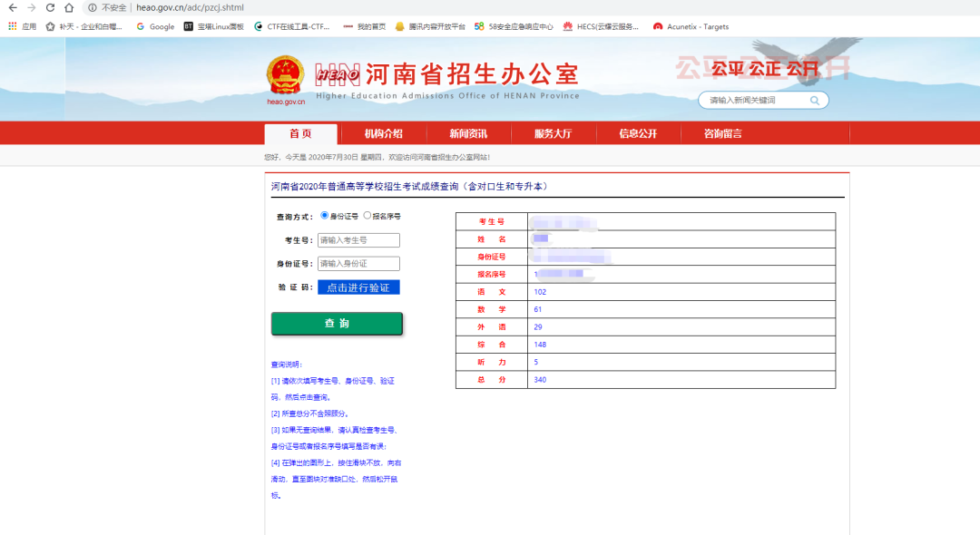Click the 报名序号 table row label

tap(492, 274)
